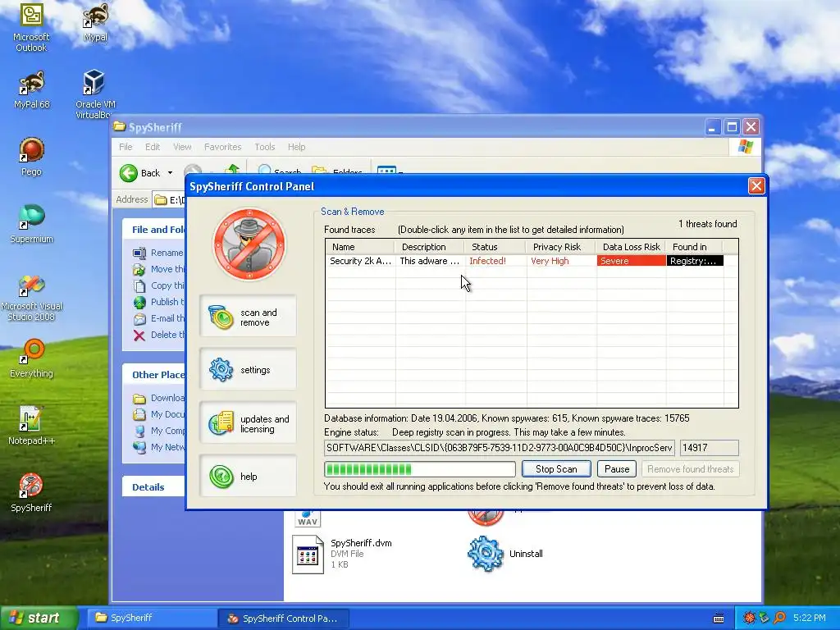Click the Other Places panel header
The height and width of the screenshot is (630, 840).
[x=153, y=374]
